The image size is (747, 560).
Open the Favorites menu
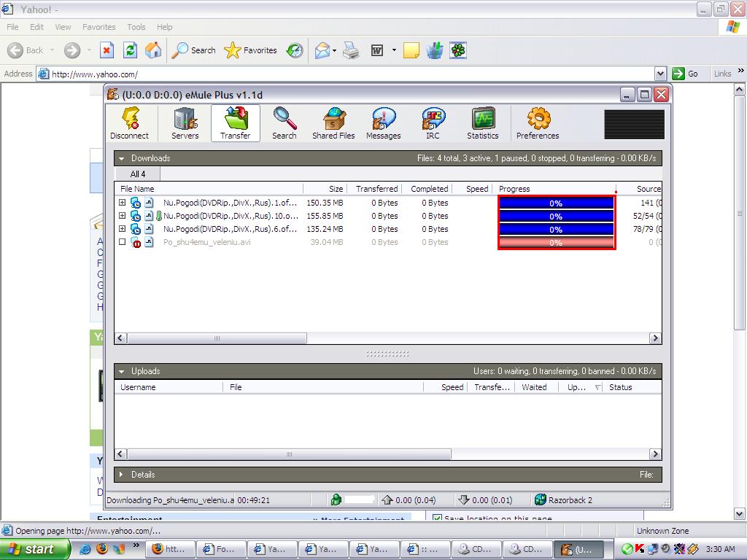(99, 27)
